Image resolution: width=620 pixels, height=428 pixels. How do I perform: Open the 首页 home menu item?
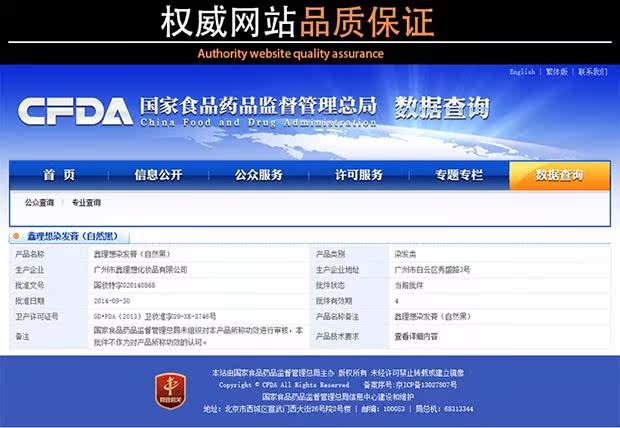pos(59,175)
